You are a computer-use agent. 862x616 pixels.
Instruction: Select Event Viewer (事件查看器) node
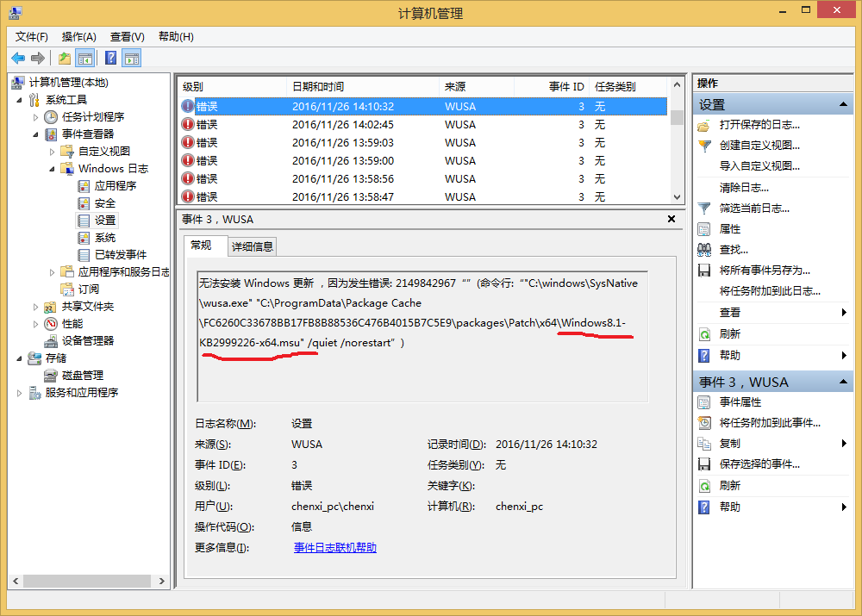(x=88, y=134)
